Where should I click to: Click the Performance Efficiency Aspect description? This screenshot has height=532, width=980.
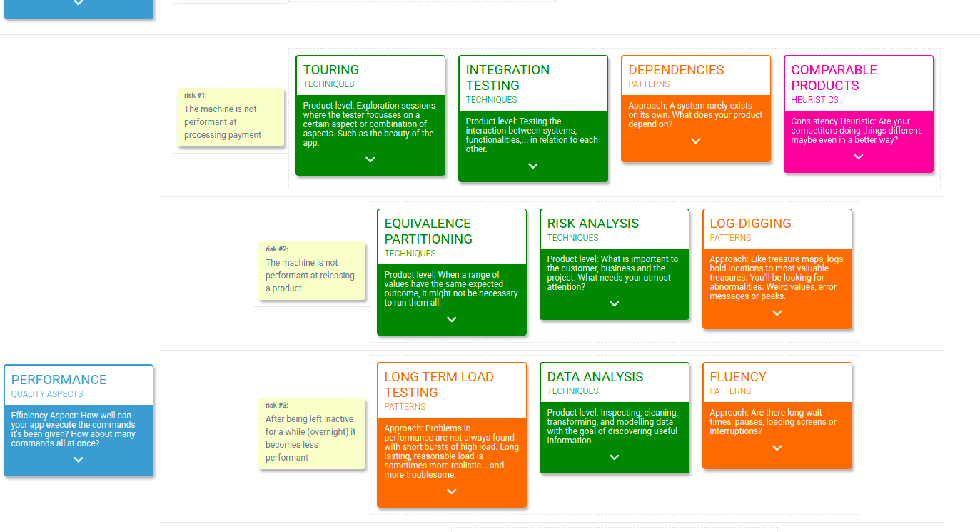pyautogui.click(x=74, y=429)
